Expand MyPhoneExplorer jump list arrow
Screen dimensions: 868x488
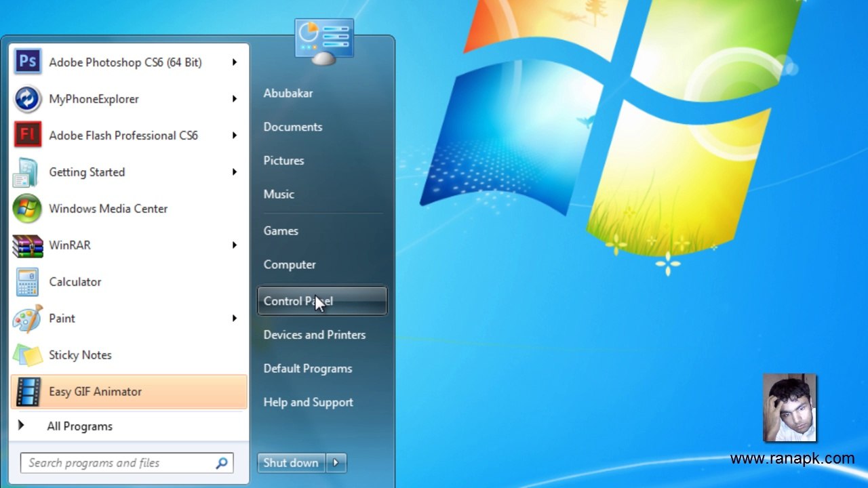234,99
